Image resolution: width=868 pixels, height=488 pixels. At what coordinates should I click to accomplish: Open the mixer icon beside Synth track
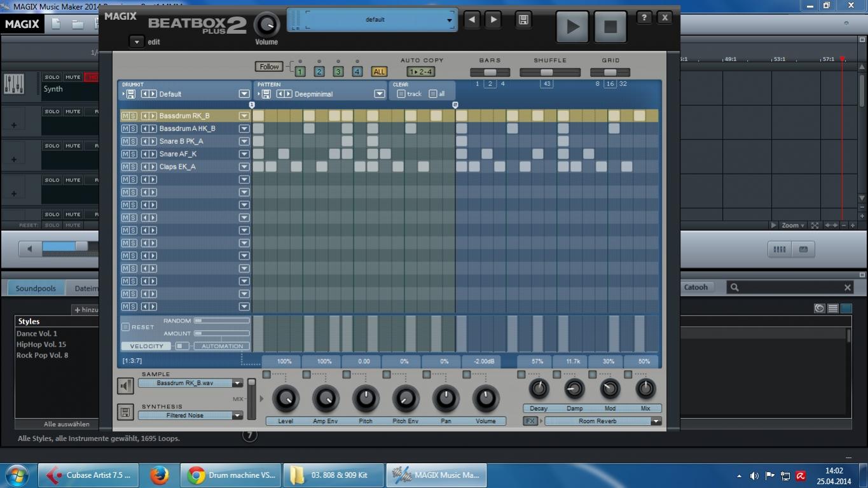[x=13, y=83]
